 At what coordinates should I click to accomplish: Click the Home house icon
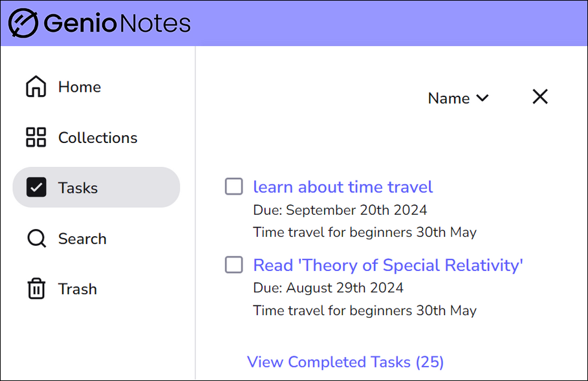tap(36, 87)
